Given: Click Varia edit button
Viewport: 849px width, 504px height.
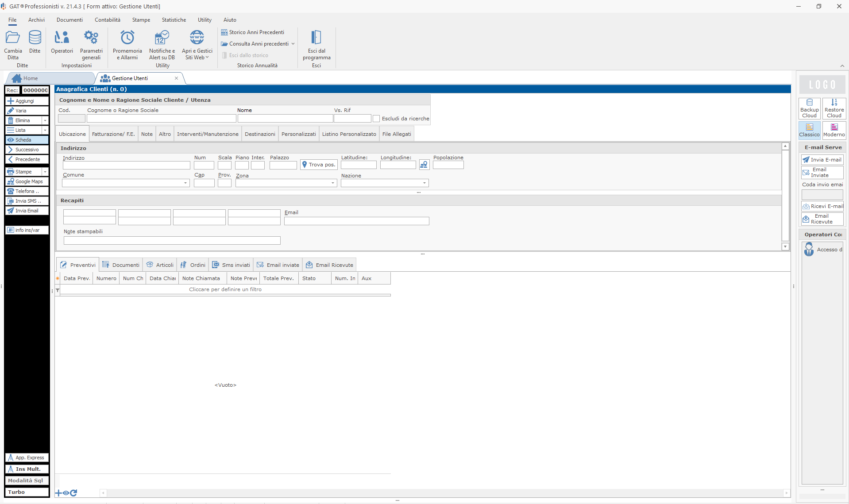Looking at the screenshot, I should 27,111.
